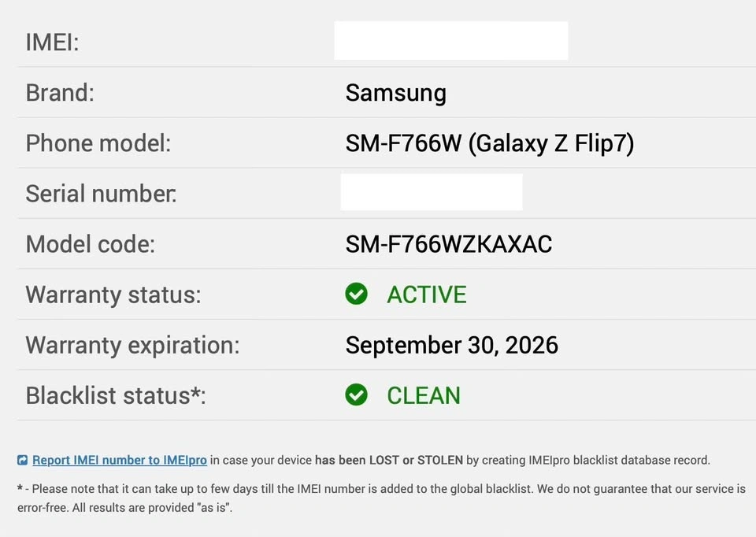Click the Serial number row label
756x537 pixels.
[x=101, y=194]
